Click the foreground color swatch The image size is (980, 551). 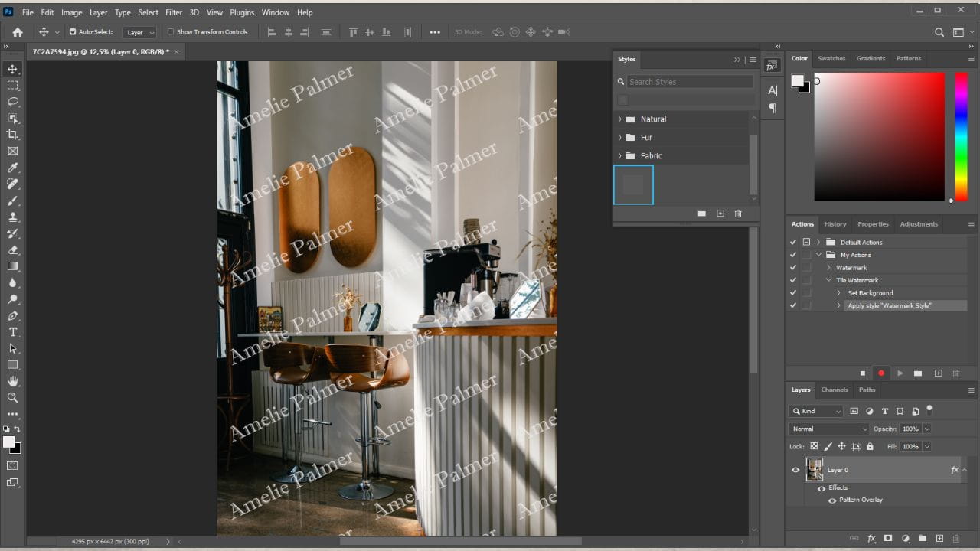coord(11,442)
